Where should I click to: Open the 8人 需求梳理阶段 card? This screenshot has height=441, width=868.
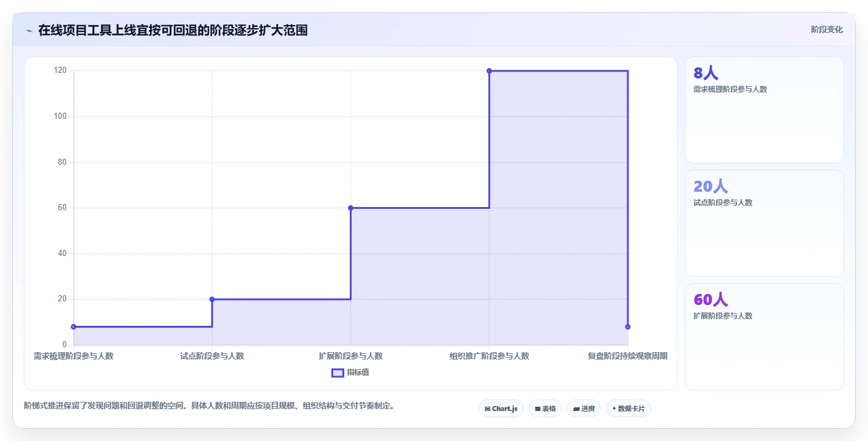[764, 110]
